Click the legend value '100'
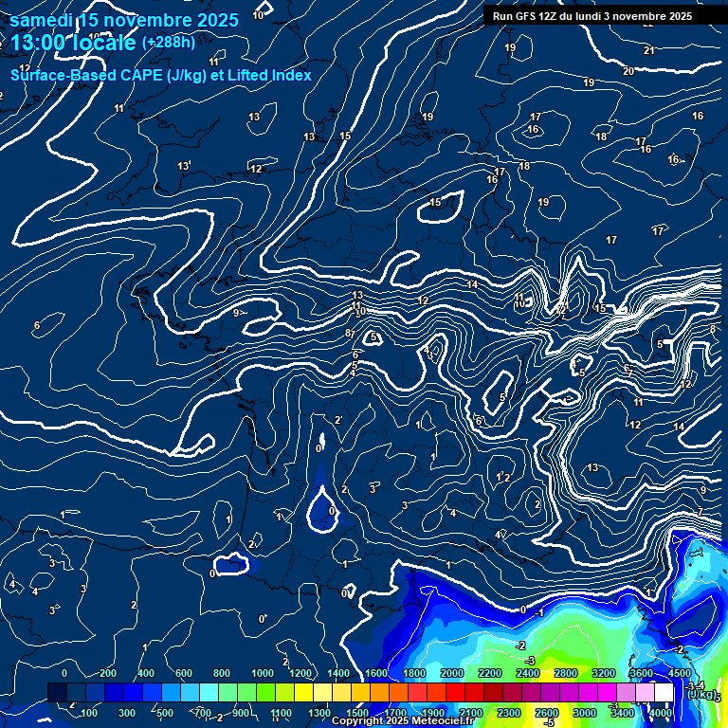Image resolution: width=728 pixels, height=728 pixels. pyautogui.click(x=89, y=713)
